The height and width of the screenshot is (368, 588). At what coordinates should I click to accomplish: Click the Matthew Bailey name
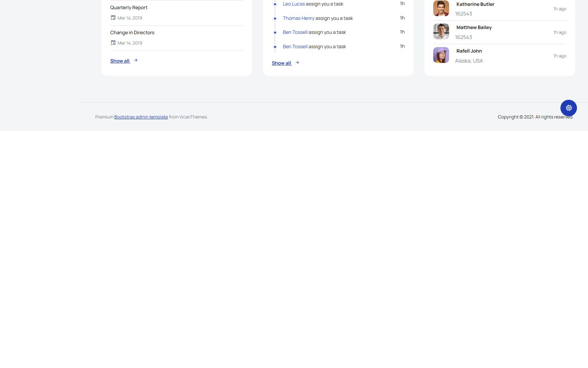474,28
